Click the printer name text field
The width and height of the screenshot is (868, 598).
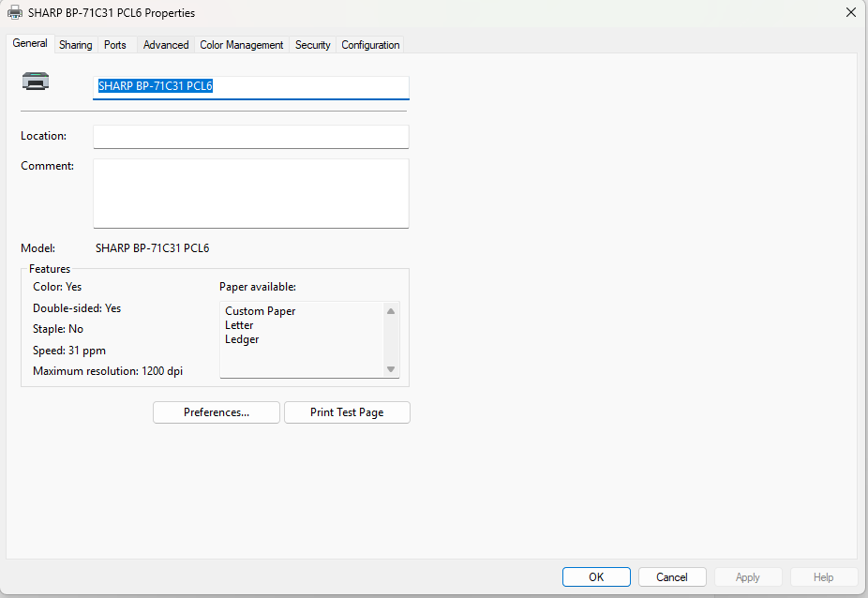pyautogui.click(x=251, y=87)
